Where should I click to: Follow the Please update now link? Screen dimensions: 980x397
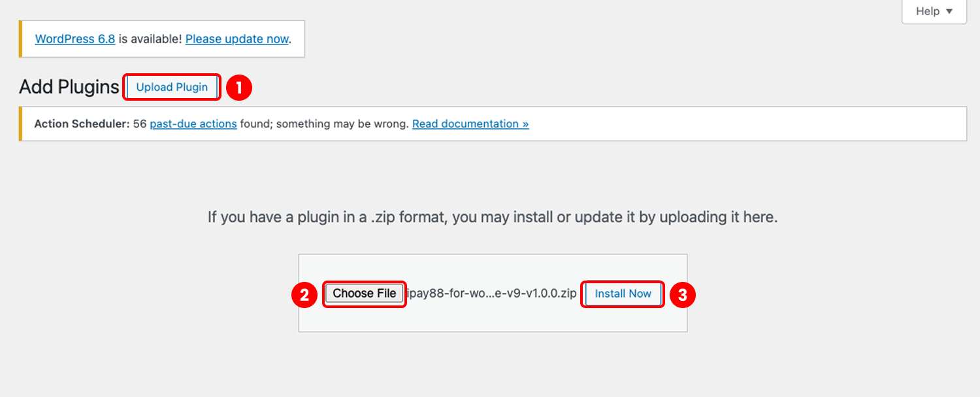coord(237,39)
